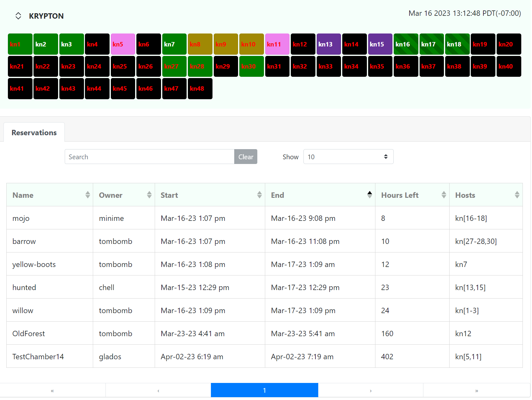
Task: Go to last page double-chevron
Action: coord(476,391)
